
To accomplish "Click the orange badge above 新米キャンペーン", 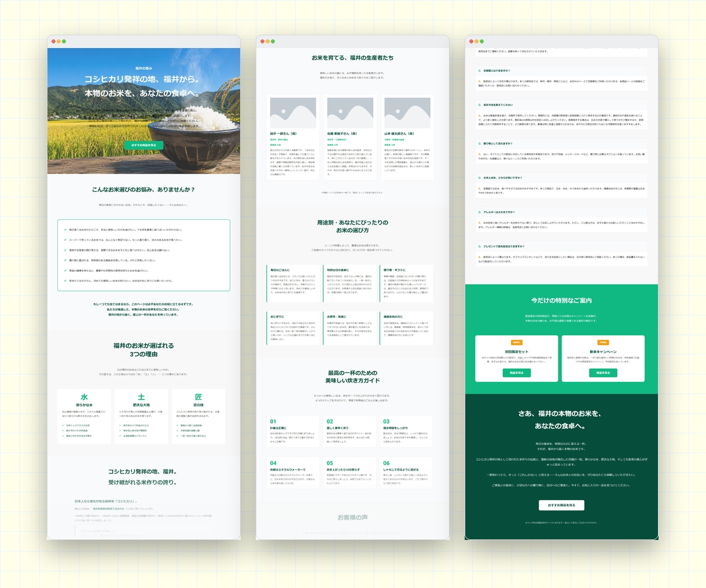I will point(603,343).
